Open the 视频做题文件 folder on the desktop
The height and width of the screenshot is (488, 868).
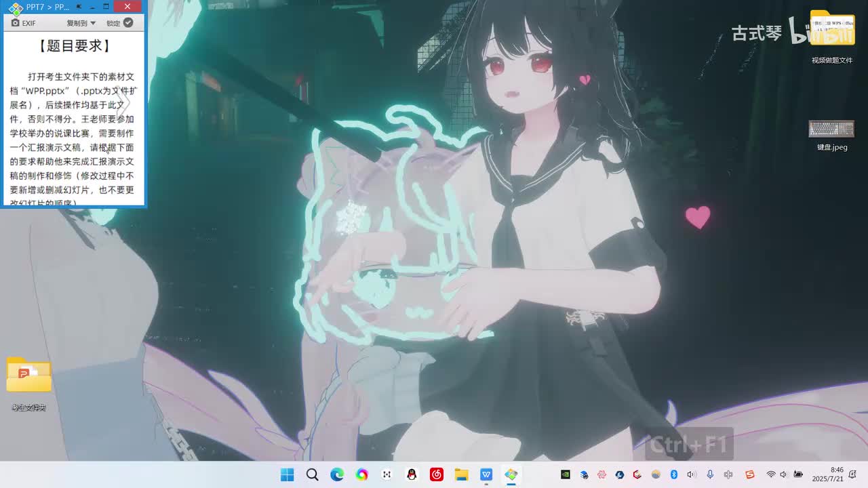click(x=832, y=37)
